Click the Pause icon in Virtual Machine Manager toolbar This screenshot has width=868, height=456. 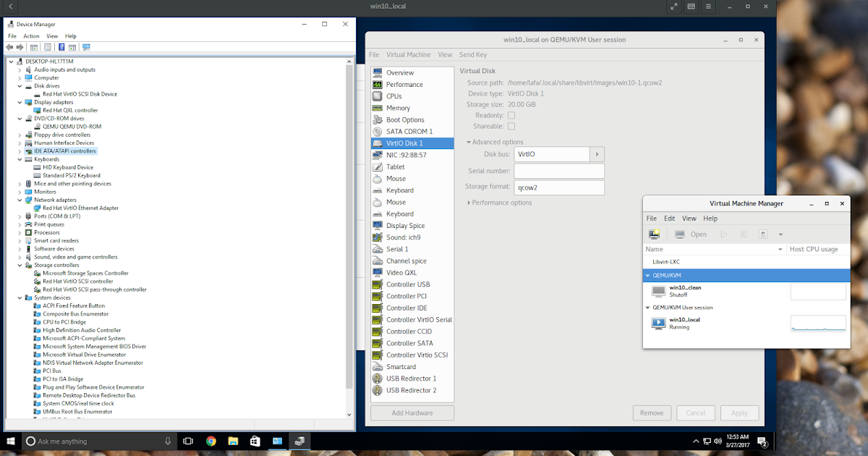(x=743, y=234)
